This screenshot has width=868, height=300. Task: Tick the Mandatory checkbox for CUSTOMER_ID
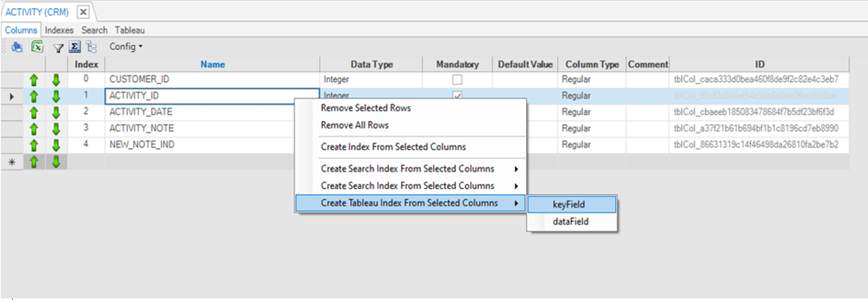457,80
